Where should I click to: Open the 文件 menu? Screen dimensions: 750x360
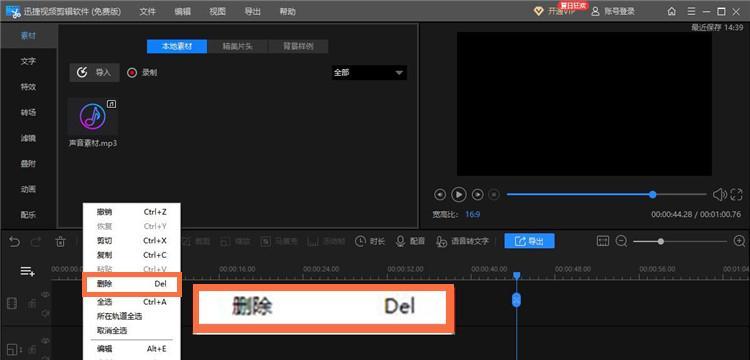pyautogui.click(x=148, y=11)
